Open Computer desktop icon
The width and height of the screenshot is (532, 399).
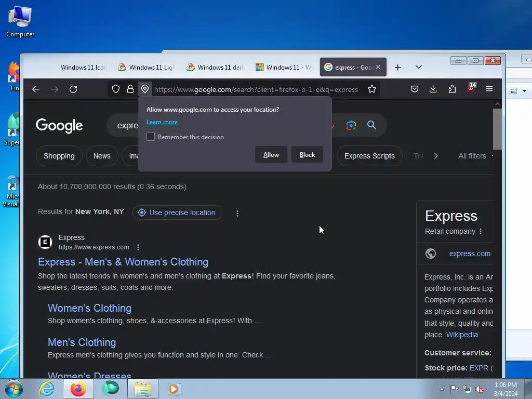point(20,21)
